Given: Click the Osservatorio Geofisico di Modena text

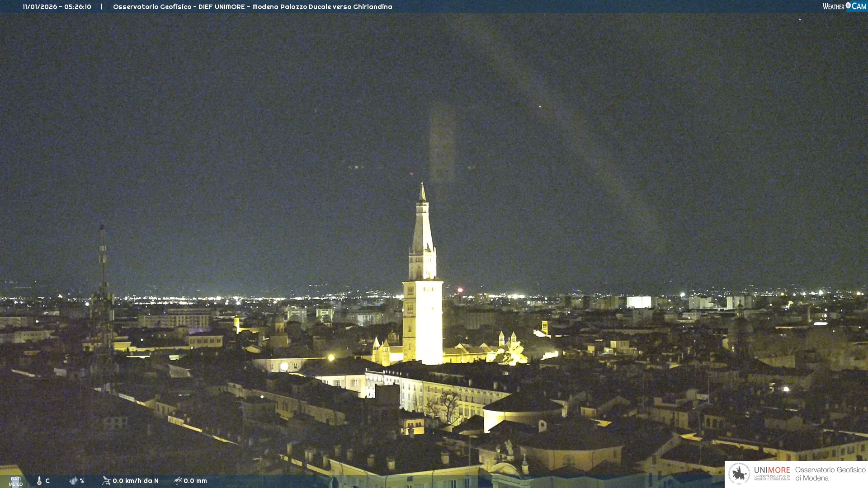Looking at the screenshot, I should click(830, 474).
